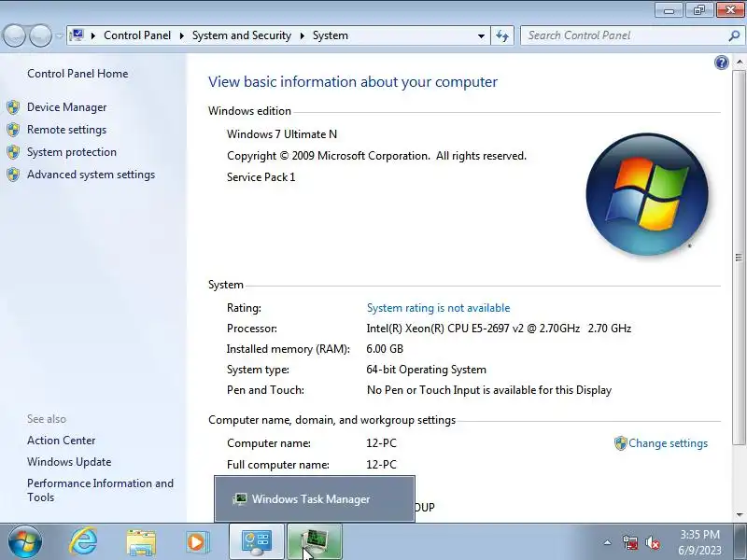Click the vertical scrollbar thumb

pos(739,258)
